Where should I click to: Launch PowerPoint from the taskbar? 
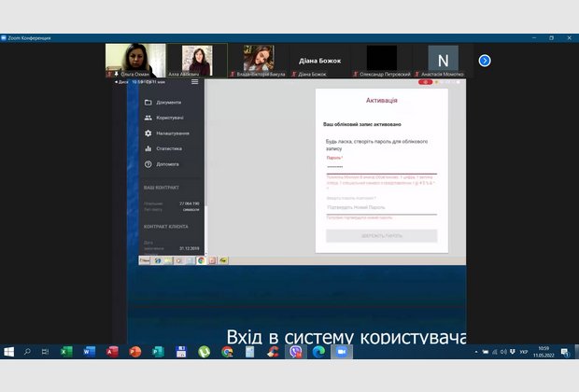pos(135,352)
